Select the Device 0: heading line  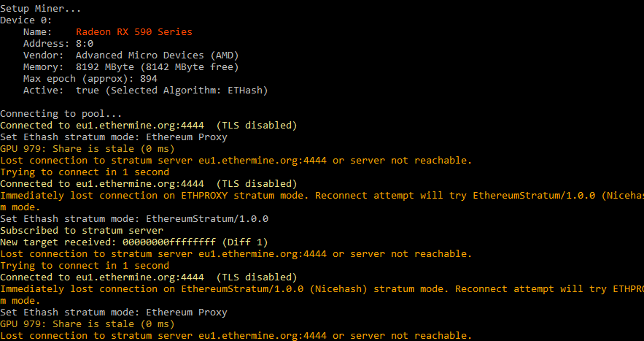tap(26, 20)
